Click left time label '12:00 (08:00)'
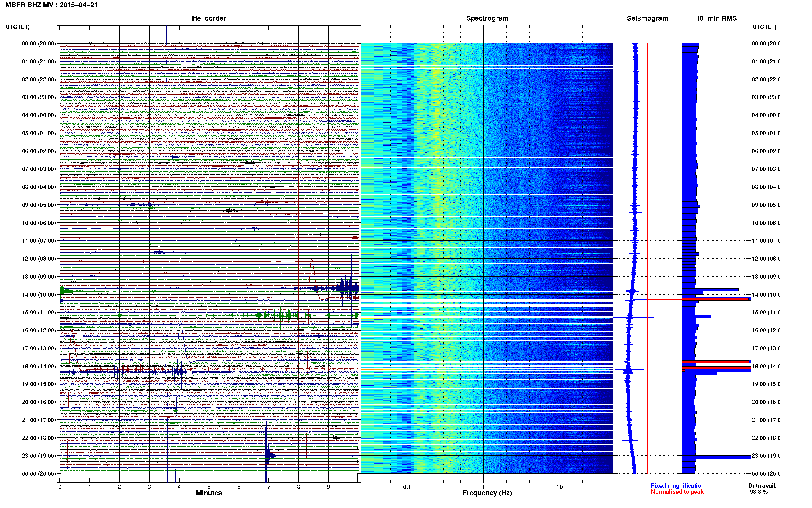The height and width of the screenshot is (508, 812). 39,258
